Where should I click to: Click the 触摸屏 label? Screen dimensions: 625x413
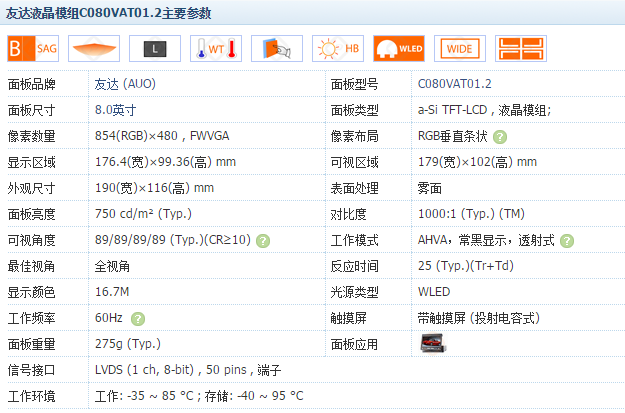coord(348,318)
